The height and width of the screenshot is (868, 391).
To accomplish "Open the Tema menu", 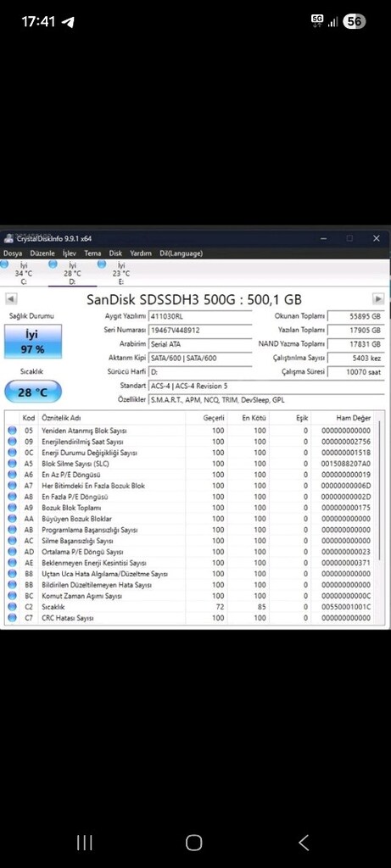I will tap(92, 253).
